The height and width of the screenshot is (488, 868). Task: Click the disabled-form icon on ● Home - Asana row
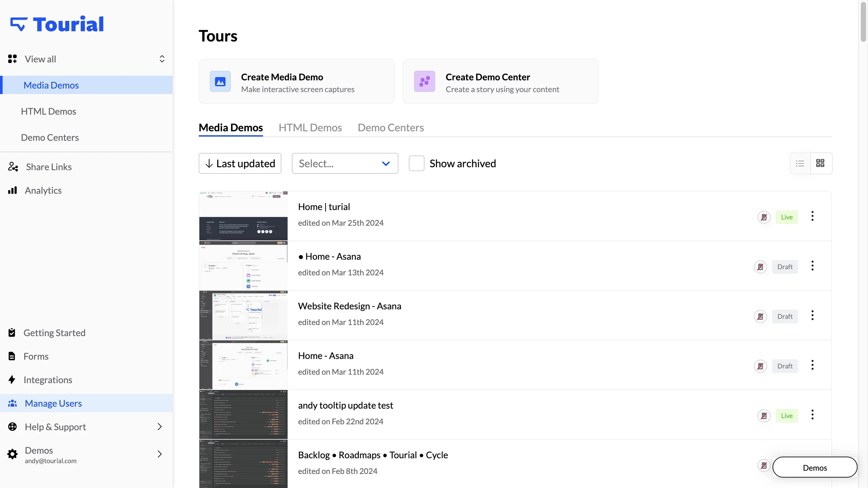click(x=760, y=267)
